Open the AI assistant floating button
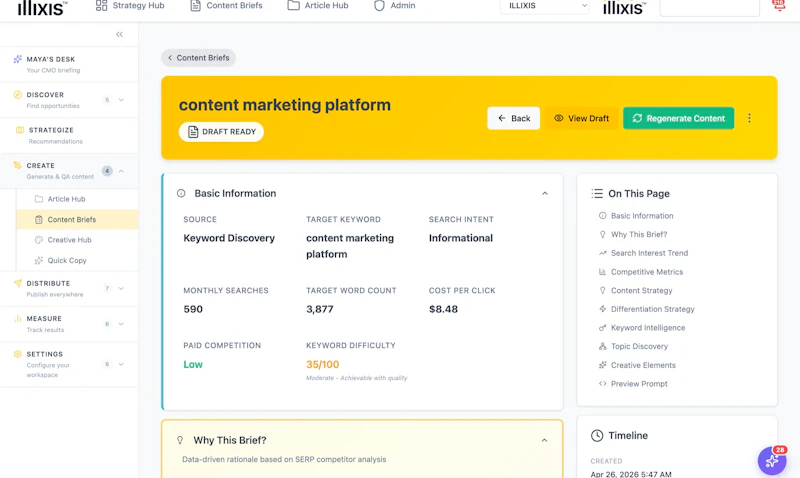The width and height of the screenshot is (800, 478). coord(772,461)
